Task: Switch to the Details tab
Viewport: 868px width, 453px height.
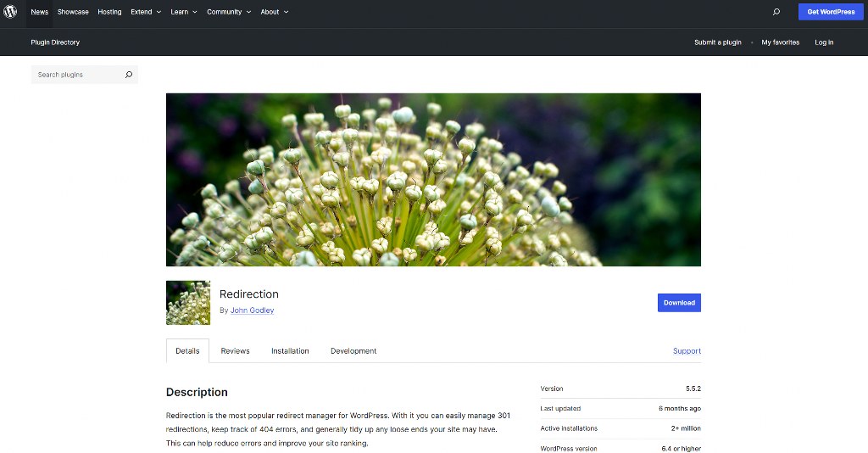Action: [x=187, y=350]
